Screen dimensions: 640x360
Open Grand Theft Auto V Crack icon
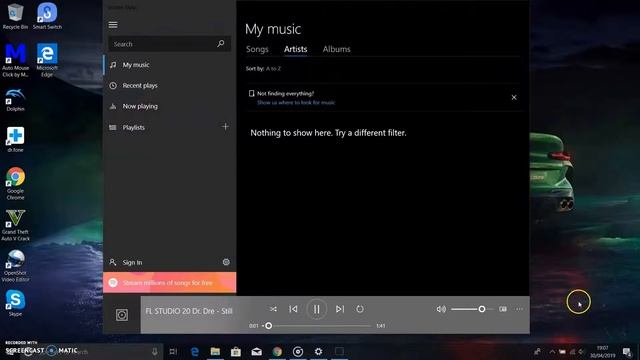pyautogui.click(x=15, y=225)
